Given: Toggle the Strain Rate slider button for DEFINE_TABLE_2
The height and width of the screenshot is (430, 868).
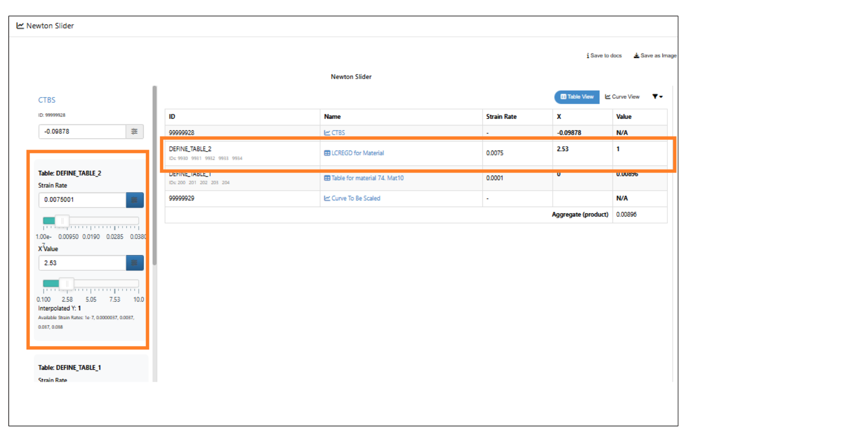Looking at the screenshot, I should point(135,200).
